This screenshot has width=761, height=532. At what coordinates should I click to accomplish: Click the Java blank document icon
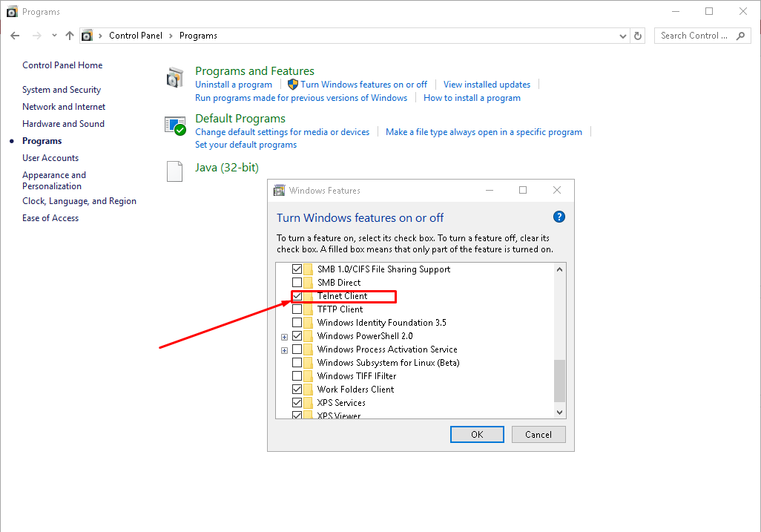point(175,171)
